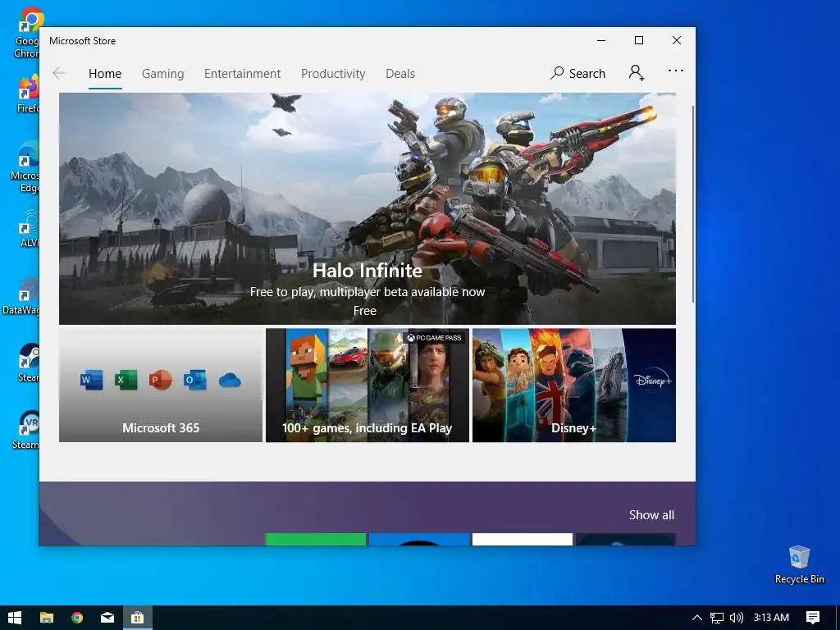Screen dimensions: 840x630
Task: Click the Outlook icon in Microsoft 365 tile
Action: coord(194,381)
